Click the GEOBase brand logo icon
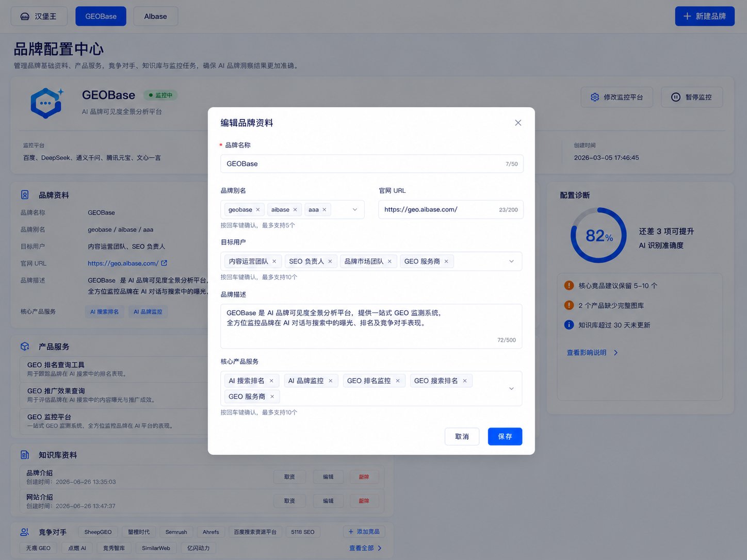The height and width of the screenshot is (560, 747). pyautogui.click(x=46, y=103)
